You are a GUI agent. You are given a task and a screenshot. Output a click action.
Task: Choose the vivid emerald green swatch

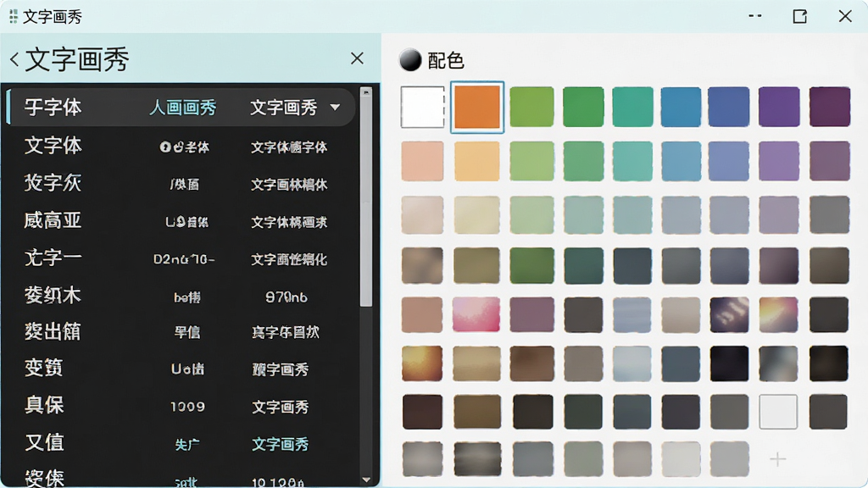583,107
